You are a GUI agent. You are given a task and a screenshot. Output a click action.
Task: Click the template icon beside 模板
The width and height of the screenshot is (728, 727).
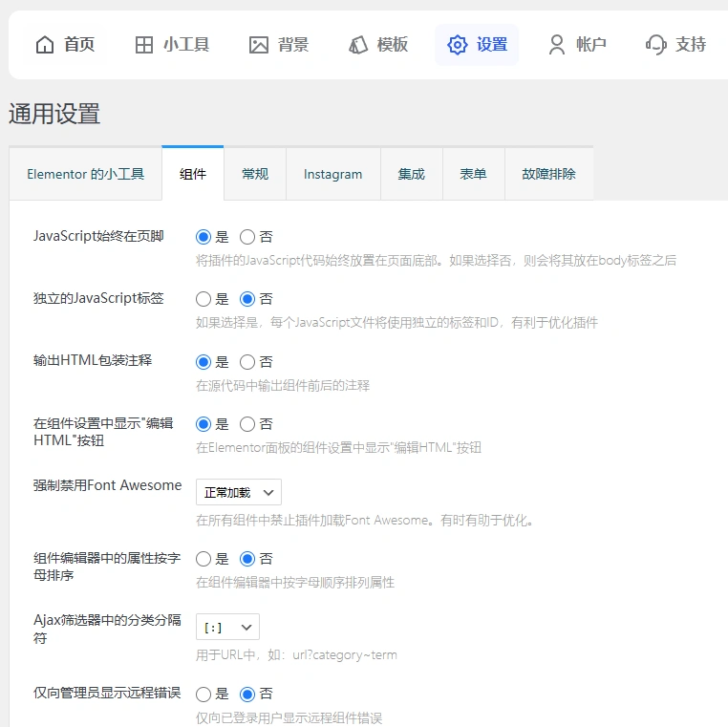[358, 45]
